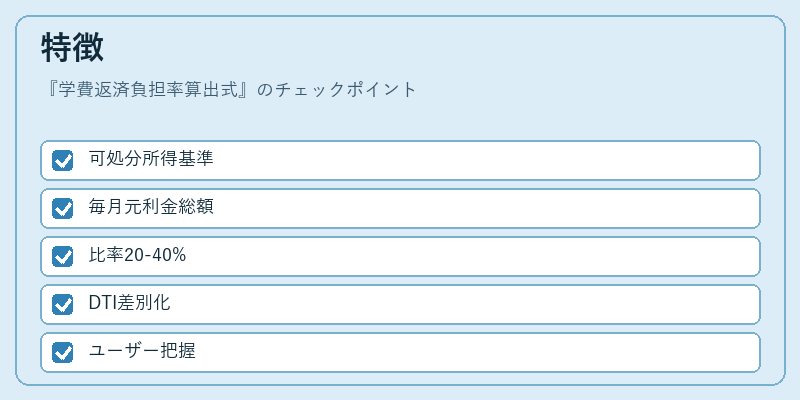The width and height of the screenshot is (800, 400).
Task: Click blank space in DTI差別化 row
Action: [x=485, y=304]
